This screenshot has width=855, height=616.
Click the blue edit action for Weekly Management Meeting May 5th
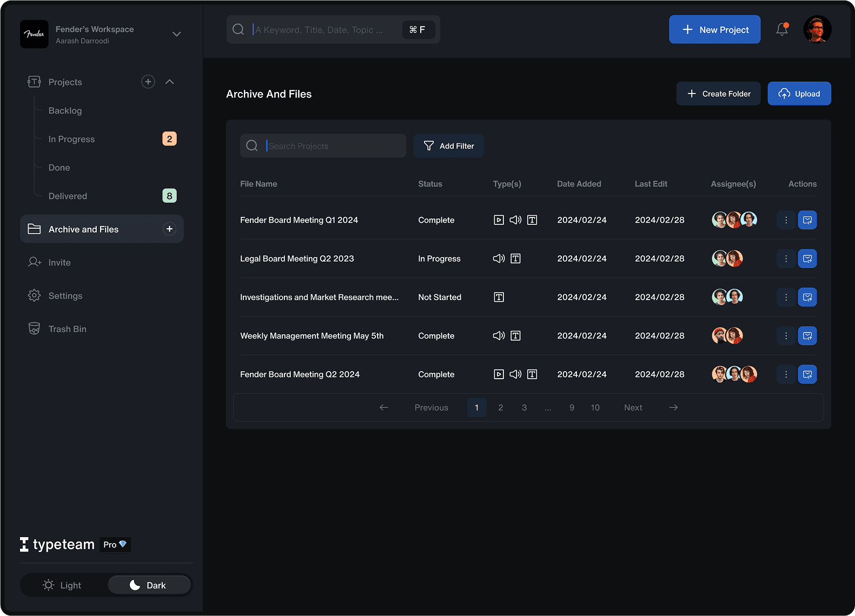coord(807,336)
